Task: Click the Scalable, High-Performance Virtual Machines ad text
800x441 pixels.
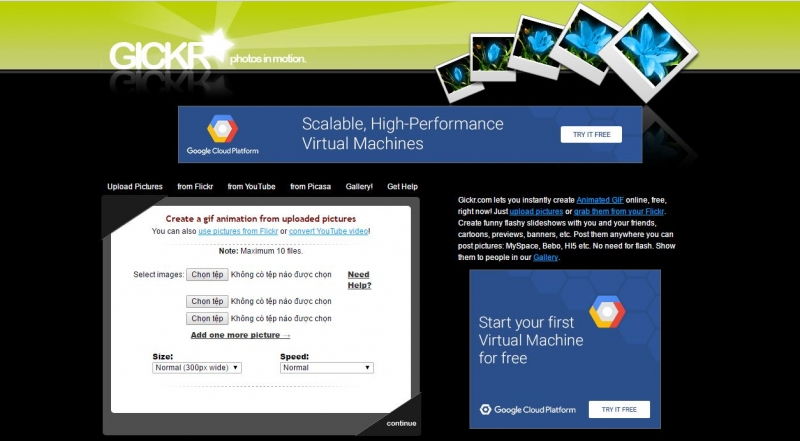Action: tap(403, 134)
